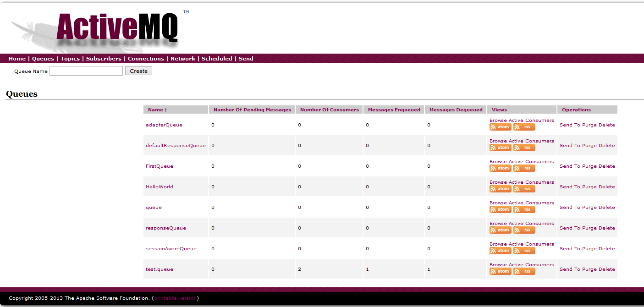Open the Subscribers page

coord(104,59)
